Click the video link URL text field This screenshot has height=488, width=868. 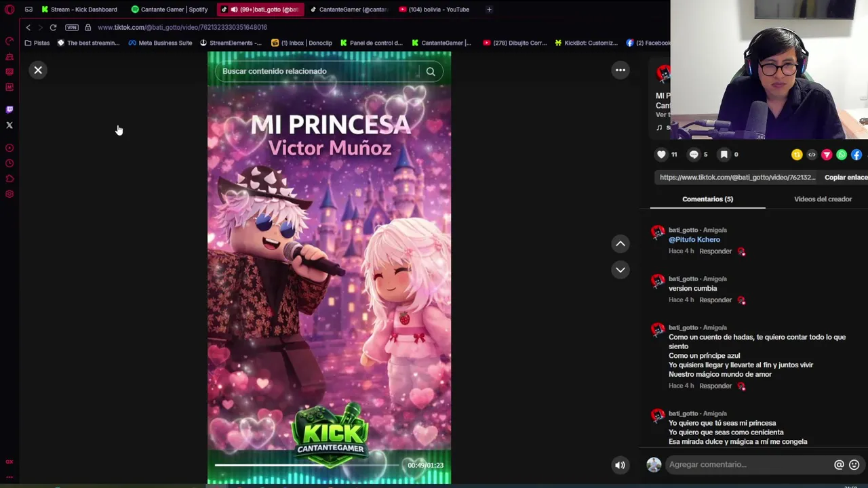[737, 177]
